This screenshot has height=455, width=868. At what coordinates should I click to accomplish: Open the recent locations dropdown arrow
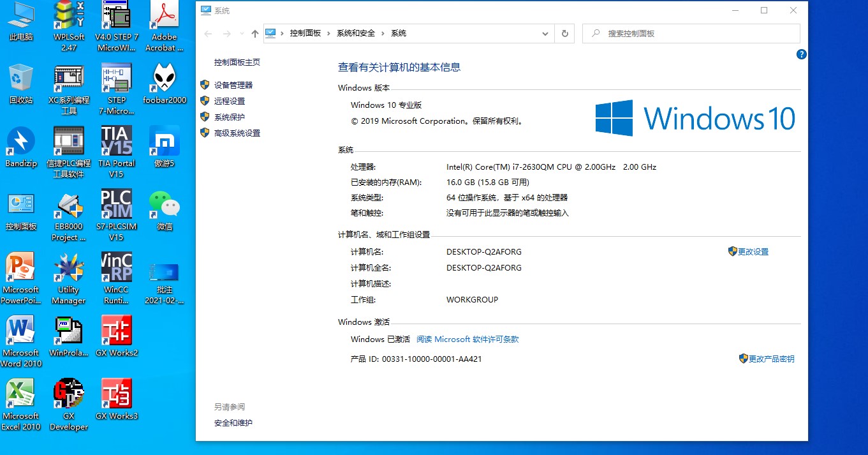pos(242,34)
